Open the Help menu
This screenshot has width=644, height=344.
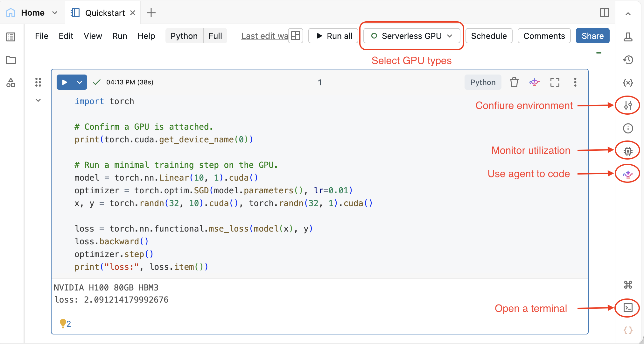146,36
